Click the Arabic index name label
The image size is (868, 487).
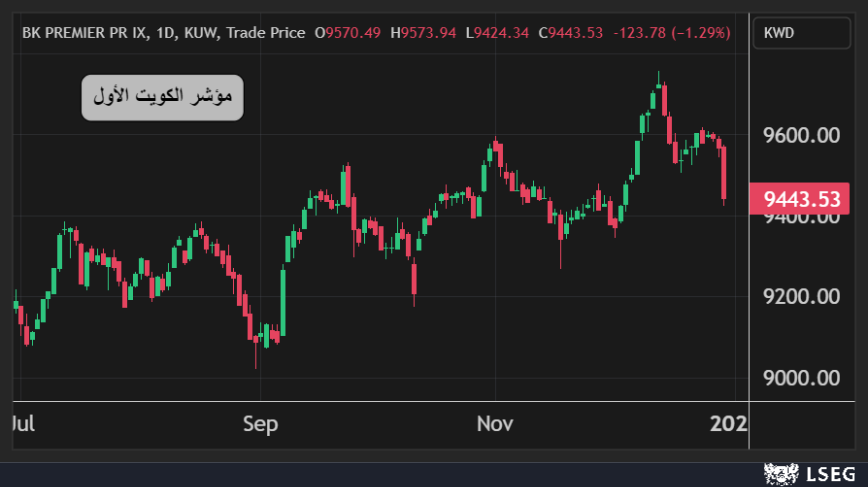pyautogui.click(x=162, y=98)
